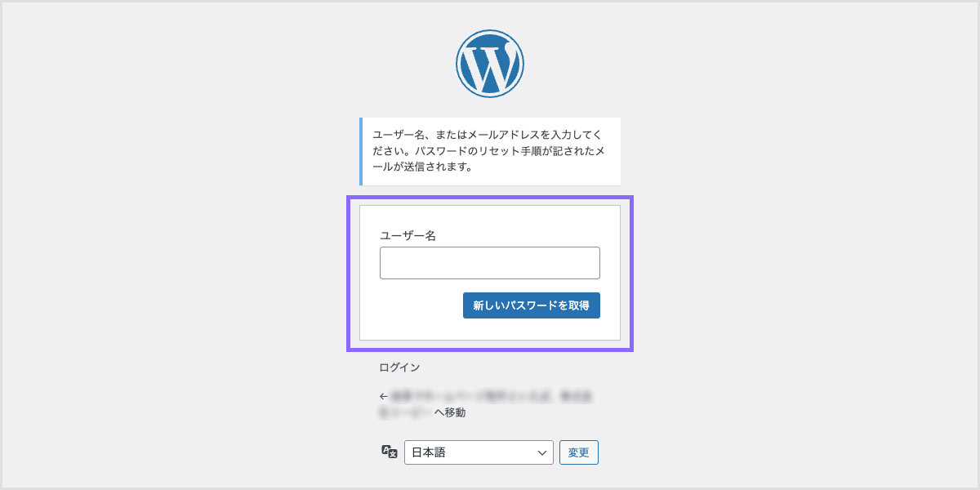The height and width of the screenshot is (490, 980).
Task: Click the メールが送信されます notice line
Action: 423,167
